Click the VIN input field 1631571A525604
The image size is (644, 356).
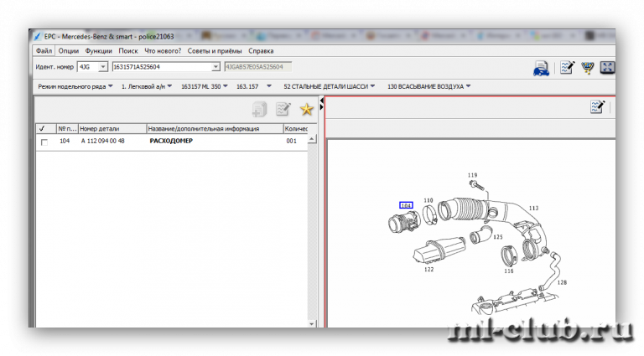tap(162, 67)
